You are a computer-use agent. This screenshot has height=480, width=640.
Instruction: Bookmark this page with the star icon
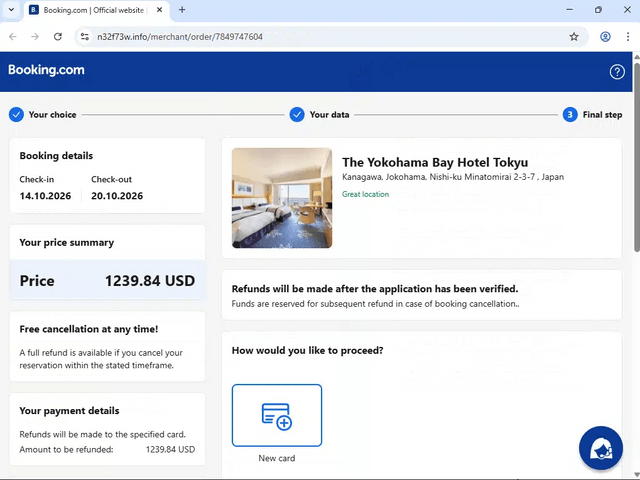click(574, 37)
